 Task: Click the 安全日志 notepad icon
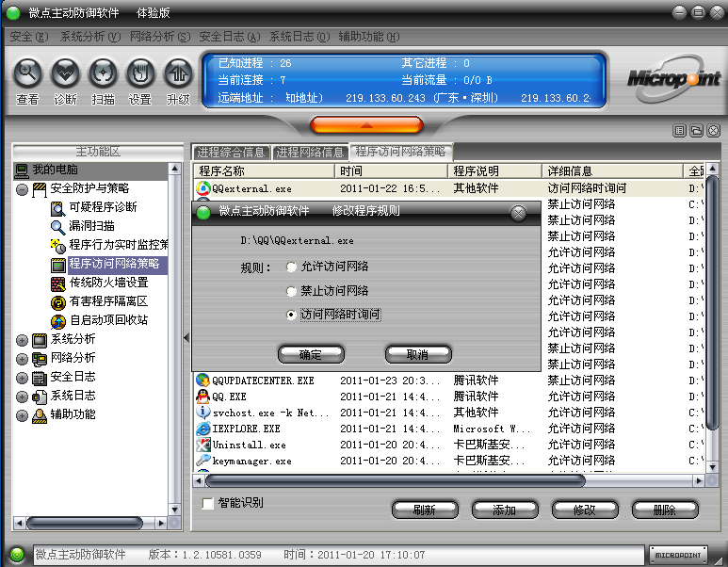40,378
